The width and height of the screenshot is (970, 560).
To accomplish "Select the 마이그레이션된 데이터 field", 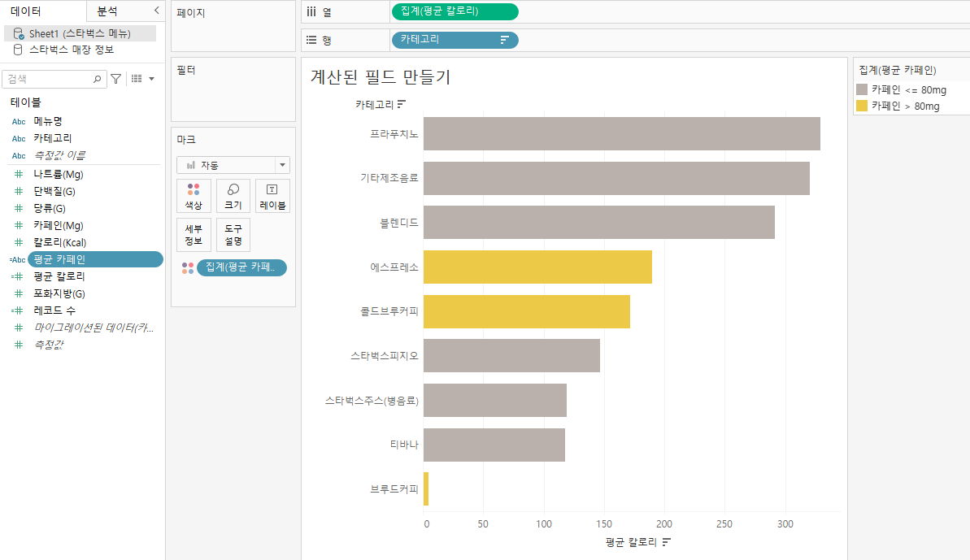I will click(93, 328).
